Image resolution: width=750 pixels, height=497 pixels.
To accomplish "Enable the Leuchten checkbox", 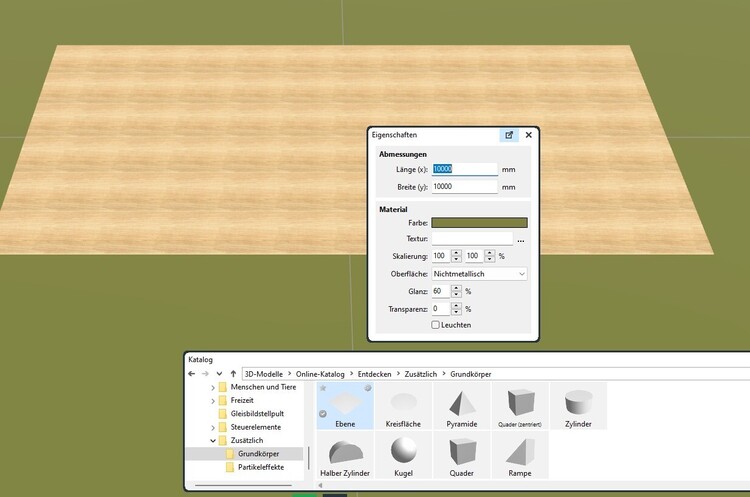I will (435, 325).
